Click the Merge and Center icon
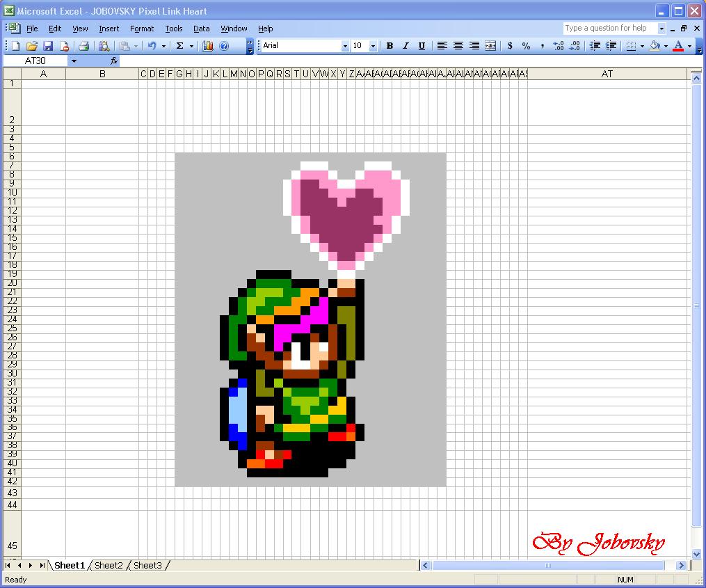This screenshot has height=588, width=706. [x=490, y=46]
